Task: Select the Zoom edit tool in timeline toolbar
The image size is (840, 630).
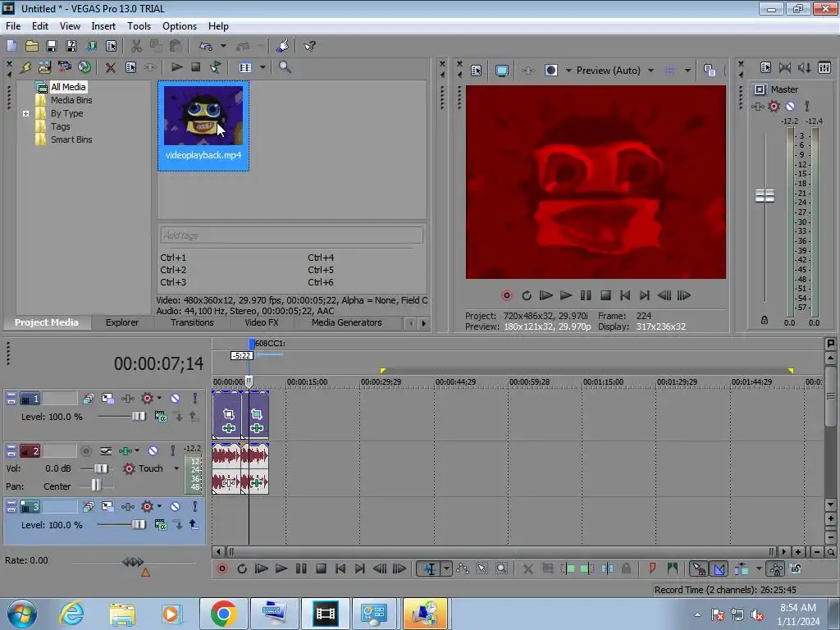Action: pos(501,569)
